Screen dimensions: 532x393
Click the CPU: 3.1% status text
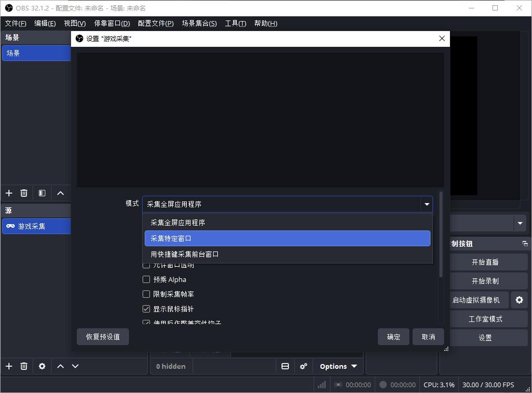pyautogui.click(x=439, y=385)
